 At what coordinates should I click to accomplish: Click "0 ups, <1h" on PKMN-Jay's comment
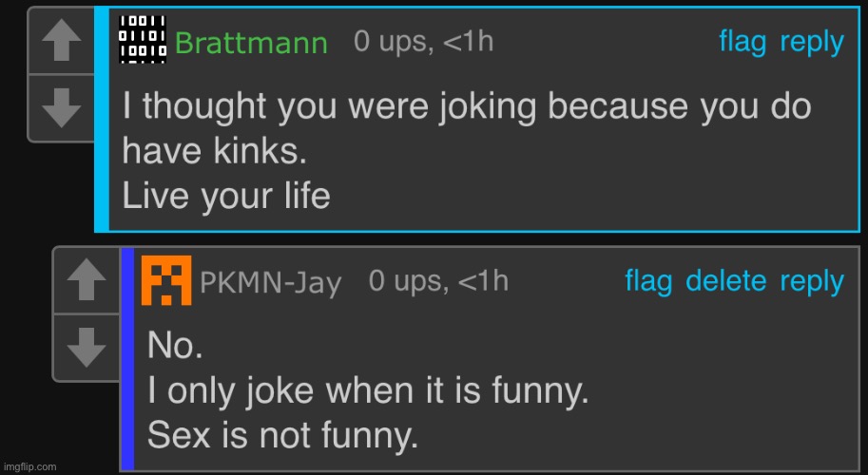438,281
